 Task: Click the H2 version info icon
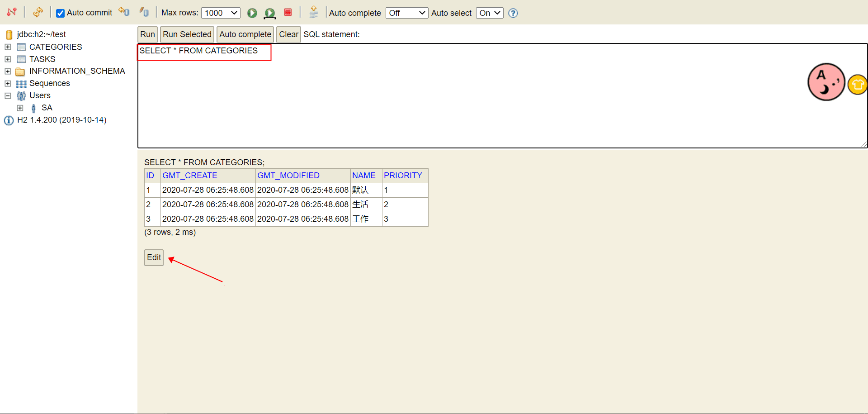(9, 120)
